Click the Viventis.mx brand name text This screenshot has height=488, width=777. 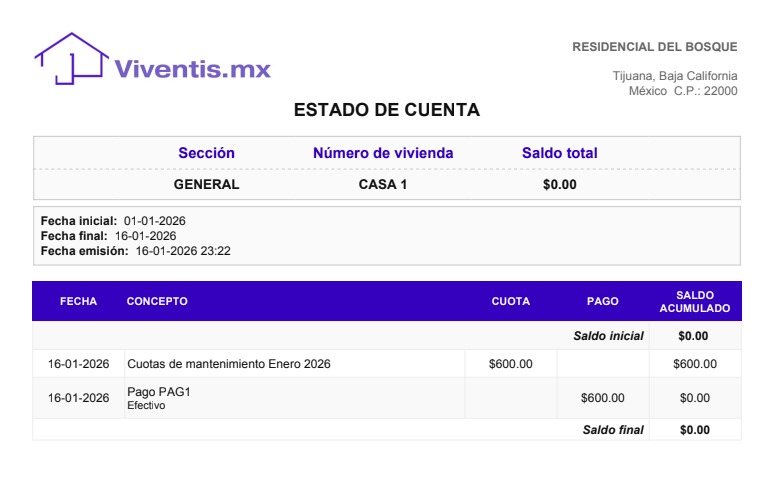coord(192,69)
